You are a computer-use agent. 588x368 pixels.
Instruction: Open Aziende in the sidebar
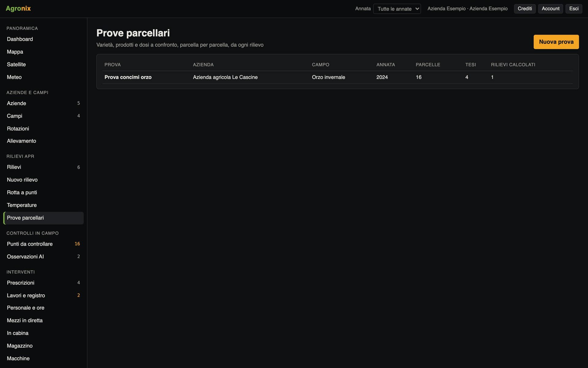tap(43, 103)
